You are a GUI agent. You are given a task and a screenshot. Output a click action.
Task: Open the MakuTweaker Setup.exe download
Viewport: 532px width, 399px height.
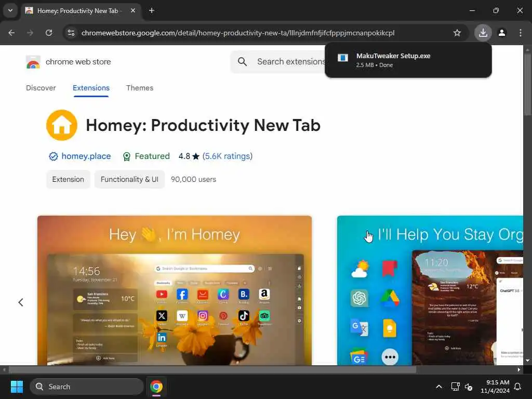408,60
